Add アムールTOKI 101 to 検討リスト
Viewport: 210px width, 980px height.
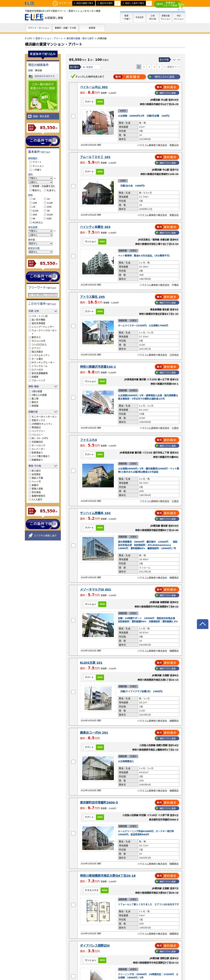(167, 163)
